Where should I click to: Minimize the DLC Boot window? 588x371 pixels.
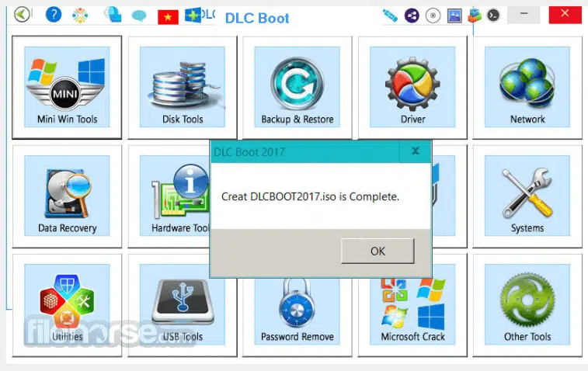click(524, 14)
